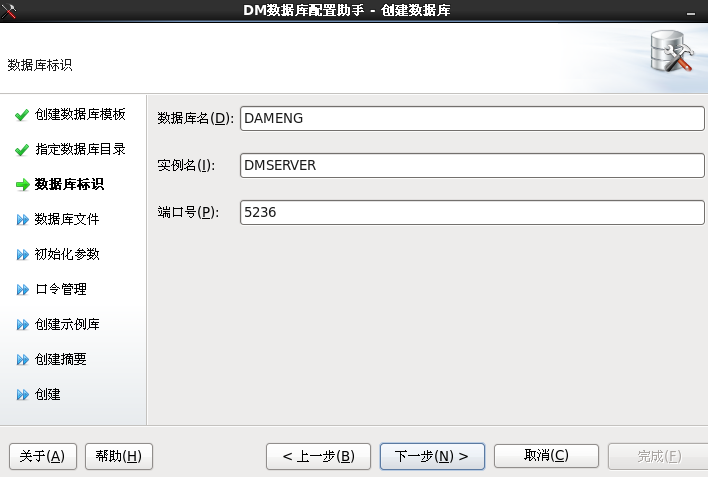Select the current 数据库标识 step
Viewport: 708px width, 477px height.
[x=69, y=184]
